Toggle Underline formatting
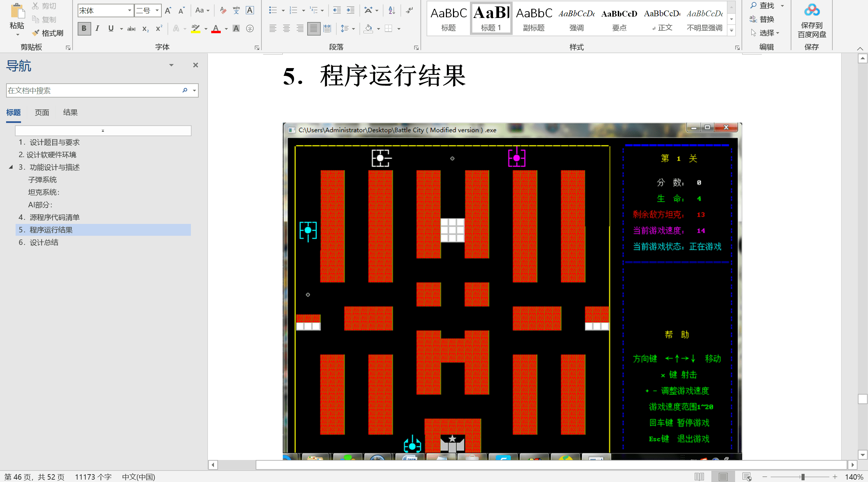This screenshot has width=868, height=482. [111, 28]
